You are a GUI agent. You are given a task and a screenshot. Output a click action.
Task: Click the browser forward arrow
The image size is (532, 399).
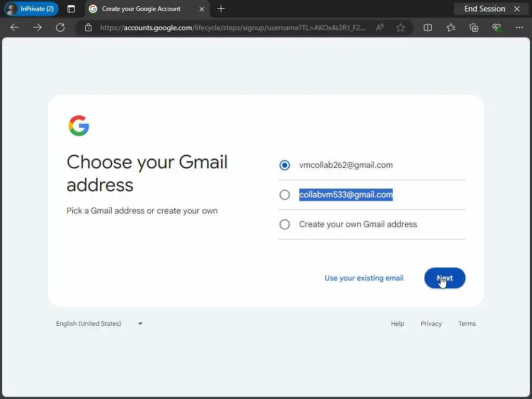[x=37, y=28]
